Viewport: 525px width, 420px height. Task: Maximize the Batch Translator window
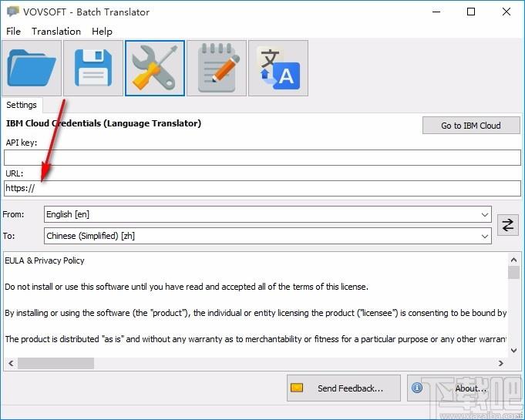click(471, 12)
